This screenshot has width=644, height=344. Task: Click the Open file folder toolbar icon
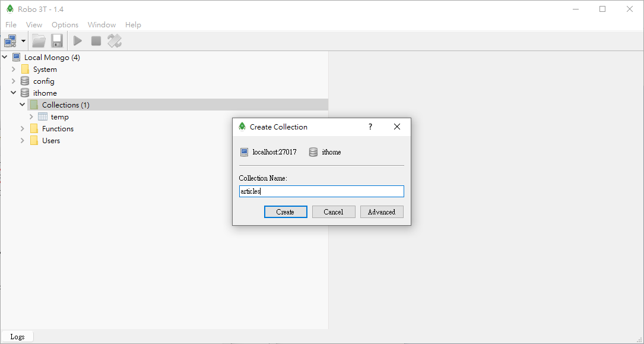pos(39,41)
